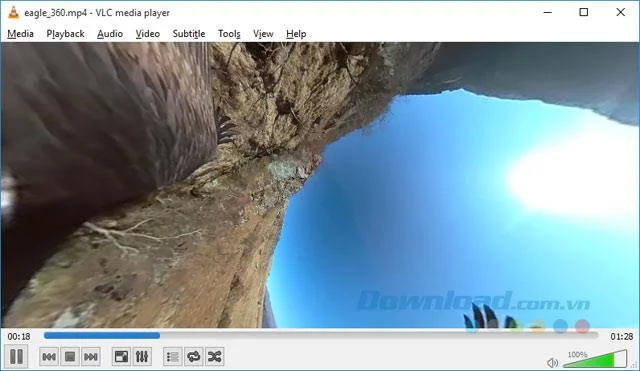
Task: Click the 360 video display area
Action: click(320, 185)
